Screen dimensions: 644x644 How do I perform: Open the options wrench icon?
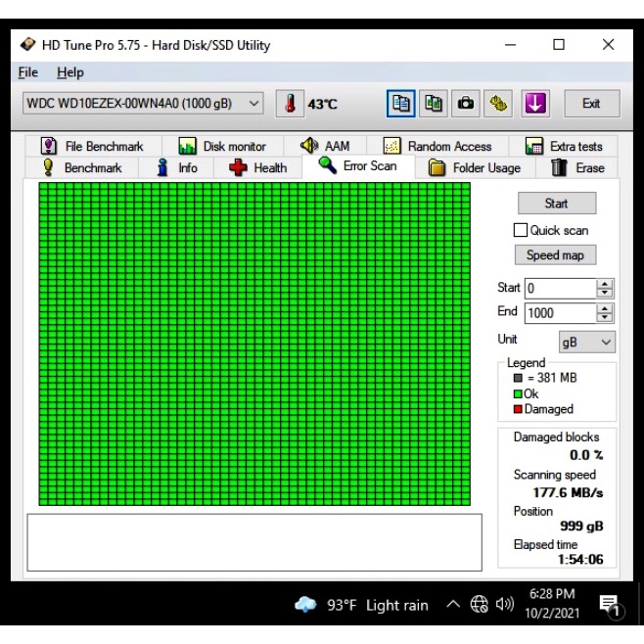tap(499, 103)
